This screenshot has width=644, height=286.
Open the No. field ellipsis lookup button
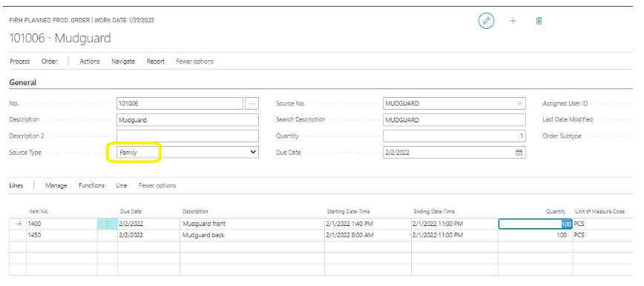[252, 104]
